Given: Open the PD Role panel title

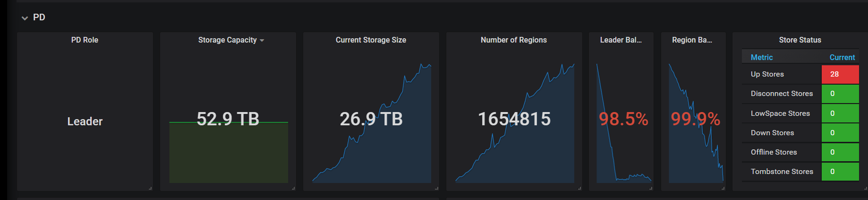Looking at the screenshot, I should [x=85, y=40].
